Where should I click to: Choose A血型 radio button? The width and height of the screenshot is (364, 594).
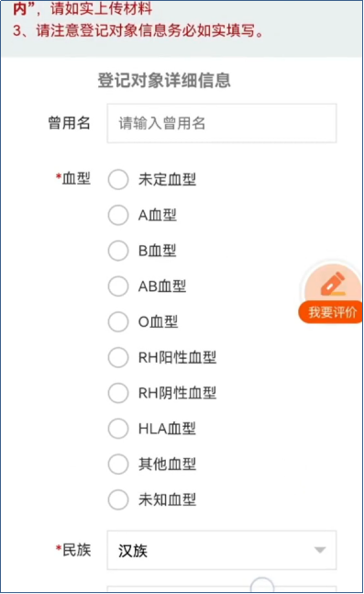pyautogui.click(x=118, y=215)
